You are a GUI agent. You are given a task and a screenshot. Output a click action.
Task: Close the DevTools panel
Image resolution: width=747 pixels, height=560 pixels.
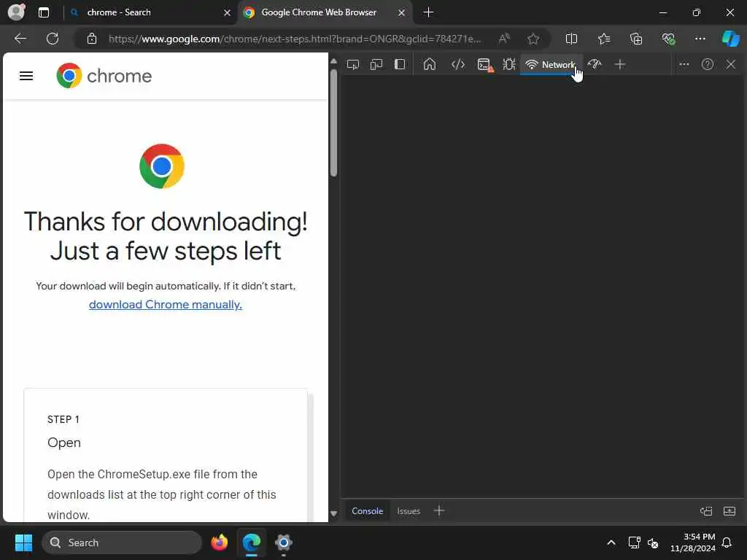[x=731, y=64]
